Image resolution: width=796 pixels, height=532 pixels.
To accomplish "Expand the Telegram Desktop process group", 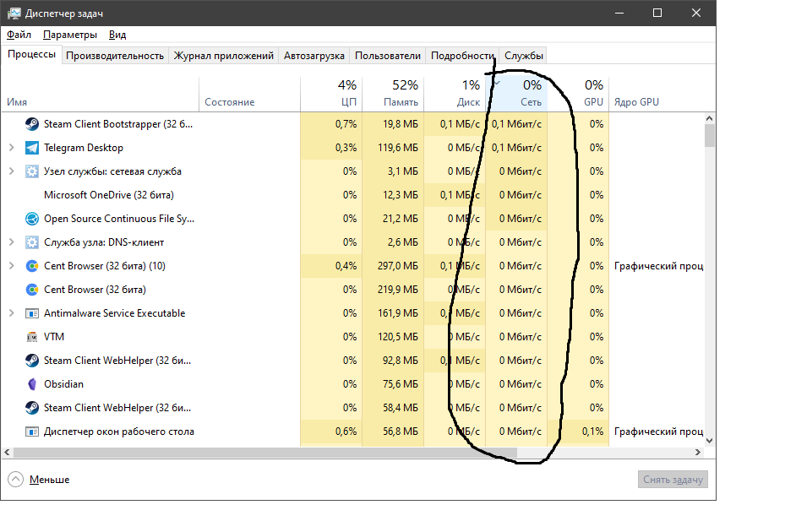I will 12,148.
